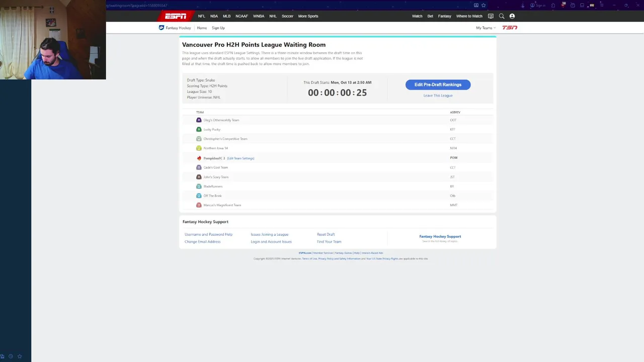Open Find Your Team help link

click(329, 242)
